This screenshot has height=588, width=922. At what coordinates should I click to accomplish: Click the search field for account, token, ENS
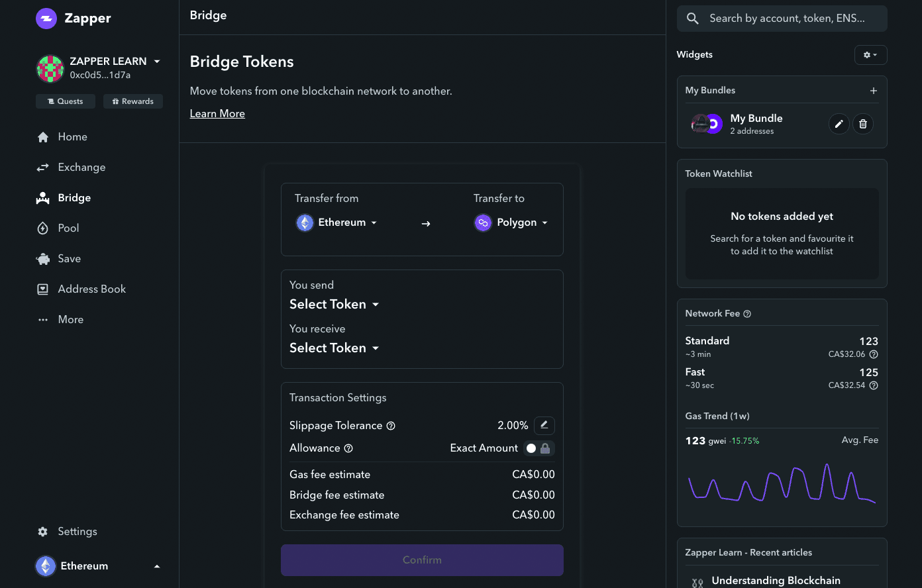point(782,19)
